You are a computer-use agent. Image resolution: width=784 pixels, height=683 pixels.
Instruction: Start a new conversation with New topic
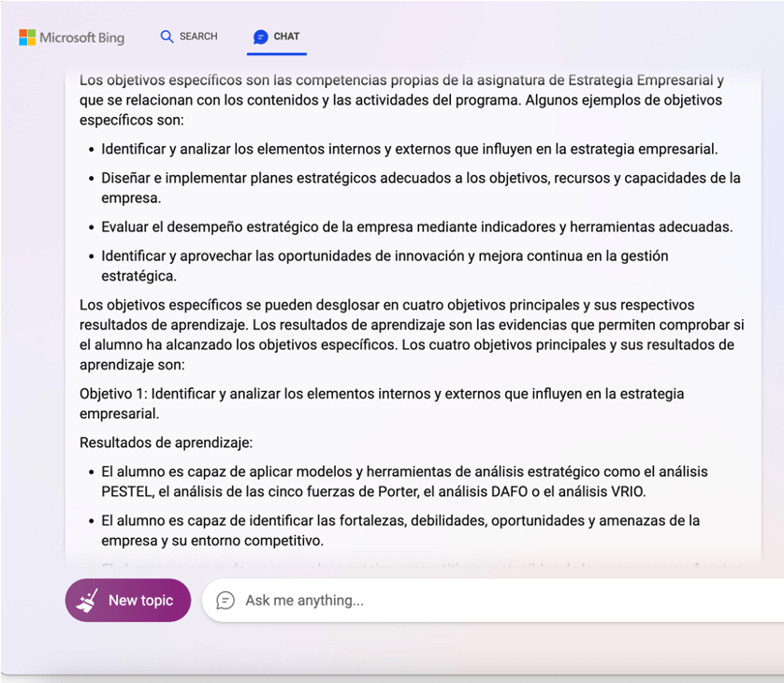[x=128, y=601]
